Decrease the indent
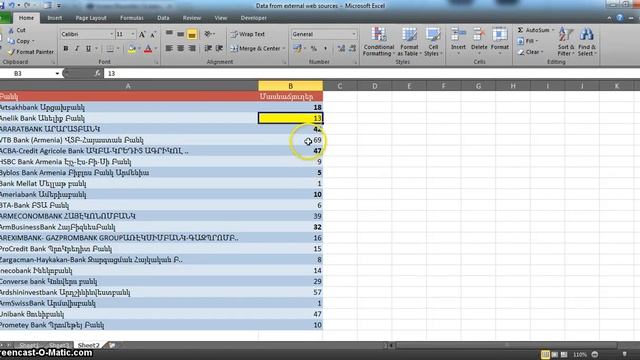This screenshot has width=640, height=360. tap(208, 49)
